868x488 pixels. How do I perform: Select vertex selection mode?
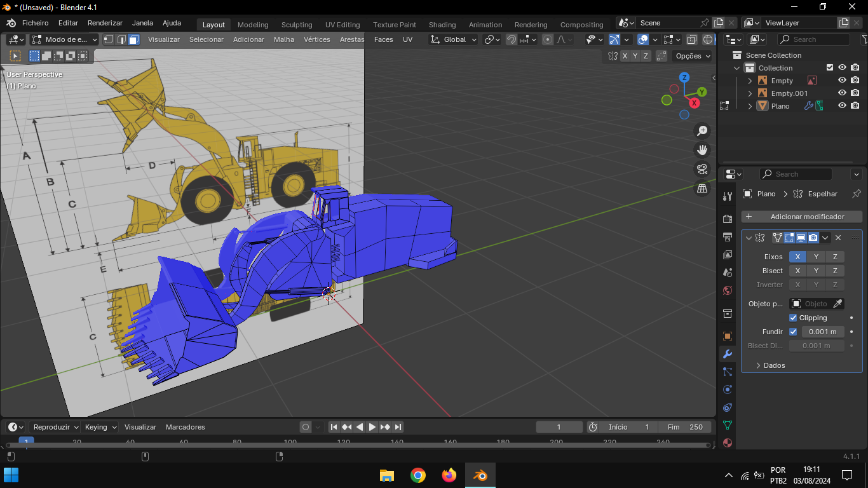tap(109, 39)
